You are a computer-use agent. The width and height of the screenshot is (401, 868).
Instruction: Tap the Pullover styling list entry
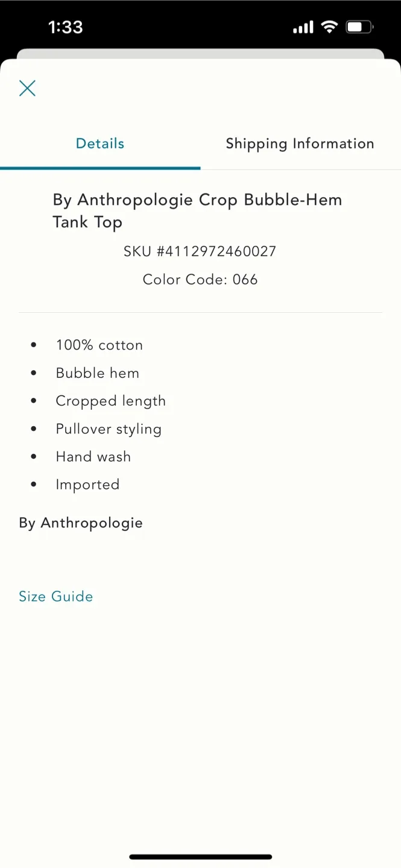(x=109, y=429)
